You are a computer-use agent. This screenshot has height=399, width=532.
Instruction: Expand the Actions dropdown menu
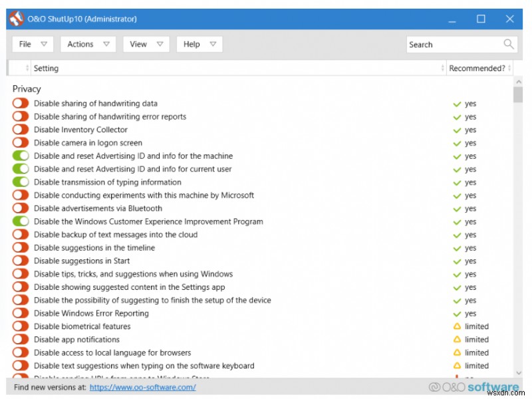click(88, 45)
